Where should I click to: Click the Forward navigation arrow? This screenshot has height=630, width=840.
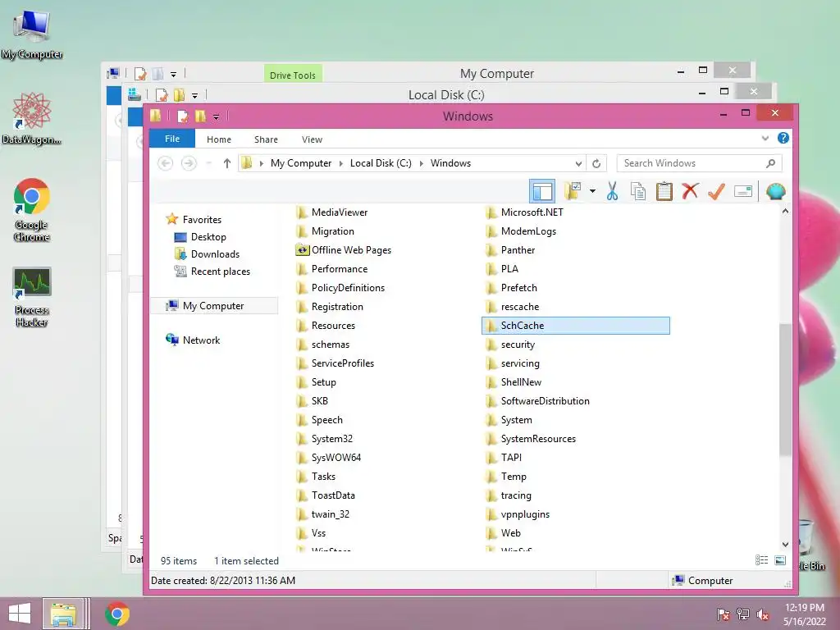[x=189, y=163]
